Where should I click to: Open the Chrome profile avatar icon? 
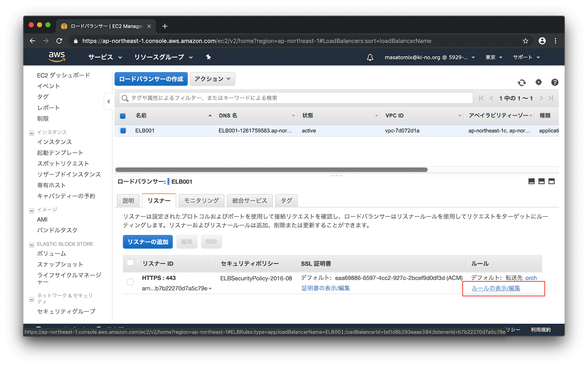(x=542, y=41)
